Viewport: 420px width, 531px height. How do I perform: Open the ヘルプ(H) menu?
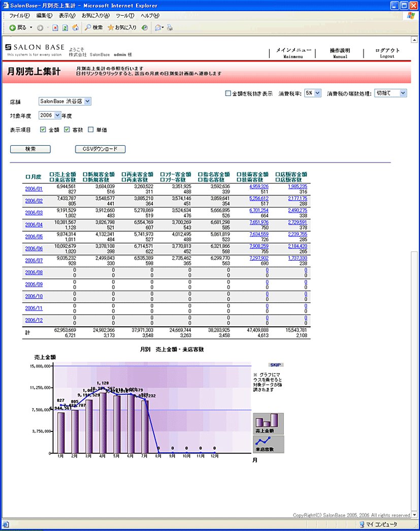pyautogui.click(x=150, y=16)
